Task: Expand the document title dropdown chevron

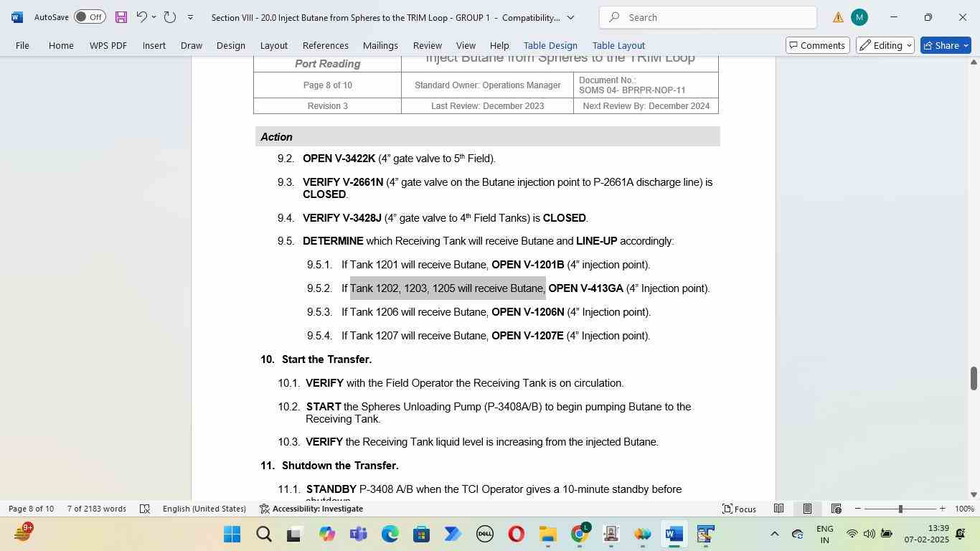Action: coord(570,17)
